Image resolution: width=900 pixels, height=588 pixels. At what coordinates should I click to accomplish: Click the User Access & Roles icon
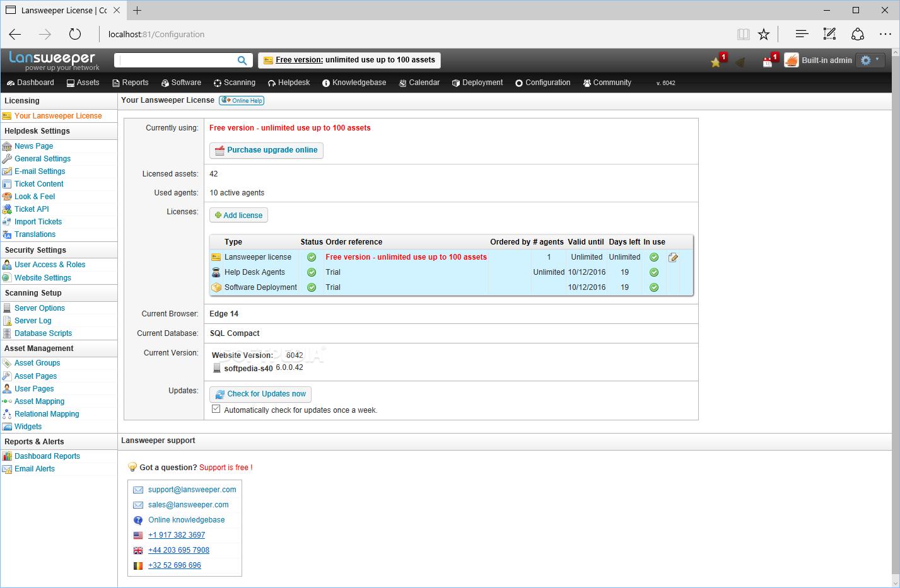pos(7,265)
